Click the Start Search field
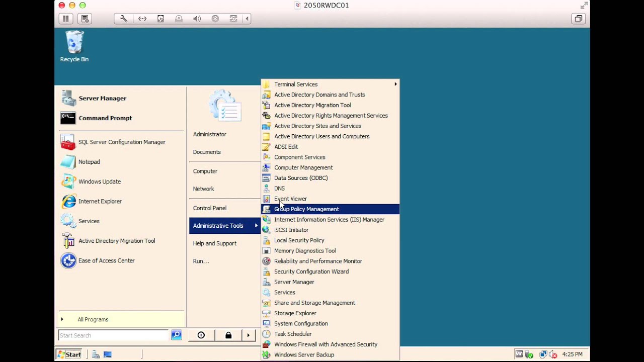The height and width of the screenshot is (362, 644). tap(113, 335)
